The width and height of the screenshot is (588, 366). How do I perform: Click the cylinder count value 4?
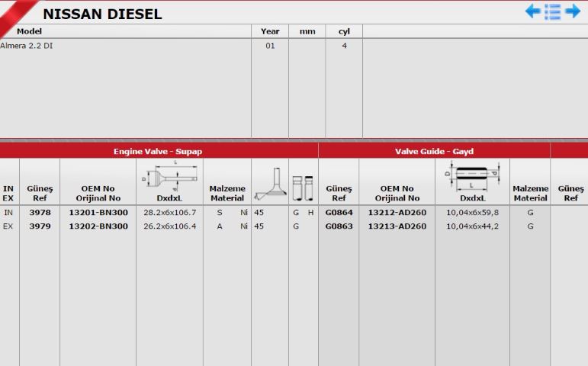344,46
